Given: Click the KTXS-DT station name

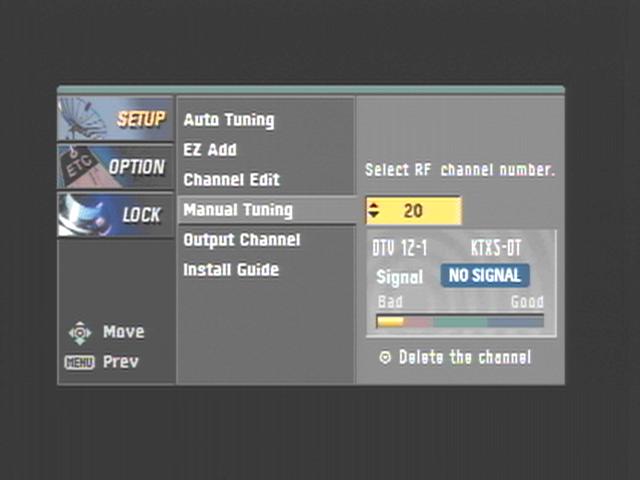Looking at the screenshot, I should pos(496,248).
